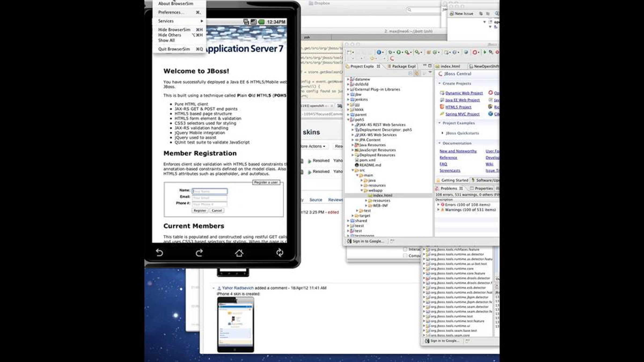Open the HTML5 Project link

[458, 107]
